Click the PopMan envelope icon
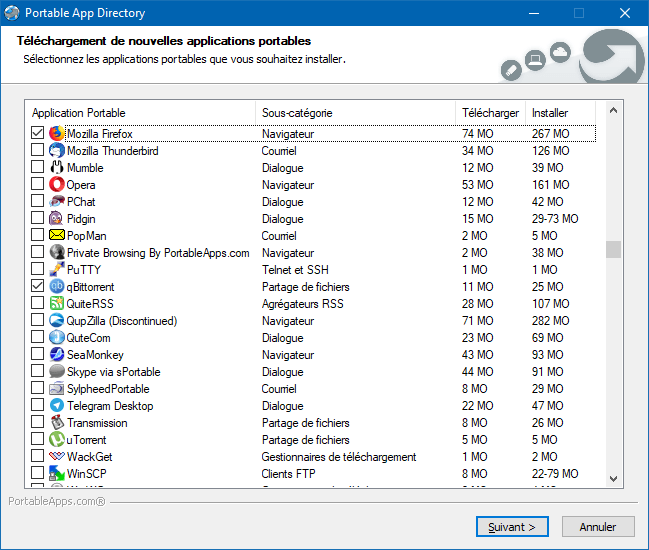Viewport: 649px width, 550px height. pyautogui.click(x=57, y=235)
